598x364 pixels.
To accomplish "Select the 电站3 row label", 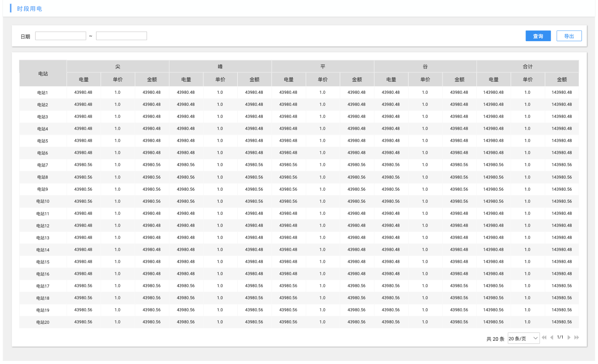I will tap(42, 117).
